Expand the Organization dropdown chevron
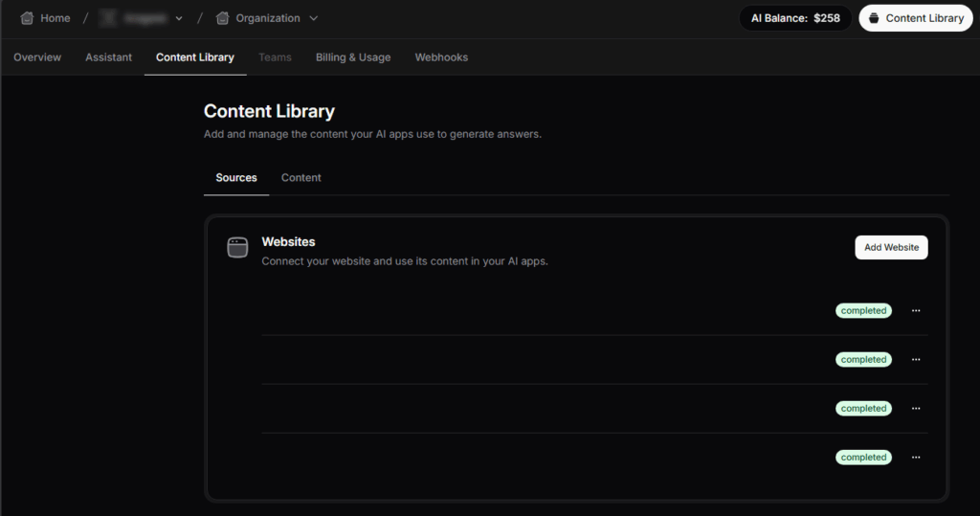The width and height of the screenshot is (980, 516). pos(314,18)
